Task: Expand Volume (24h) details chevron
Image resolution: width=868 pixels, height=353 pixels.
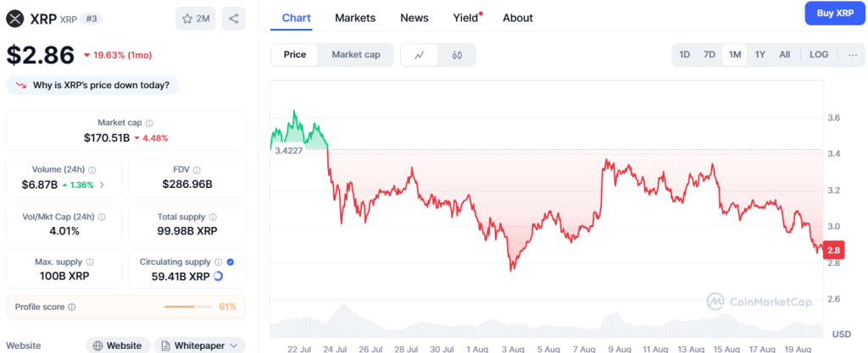Action: 103,185
